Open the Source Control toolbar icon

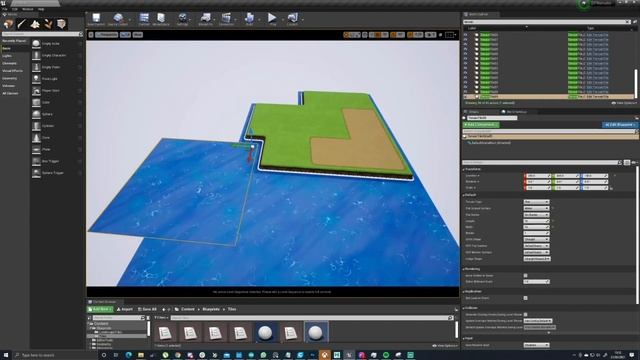tap(118, 18)
